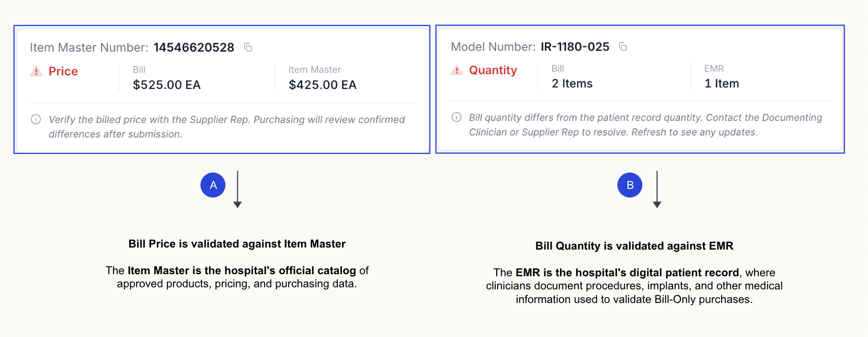Screen dimensions: 868x337
Task: Click the heading Bill Price is validated against Item Master
Action: point(237,244)
